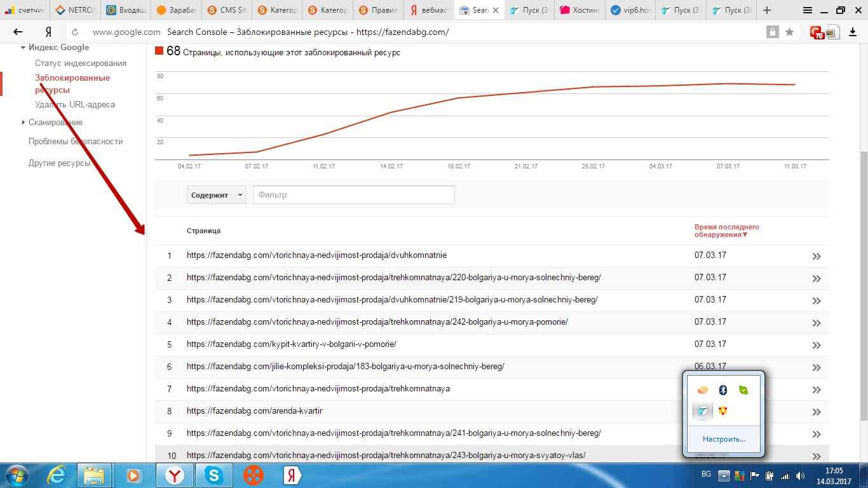Switch to the 'Хостинг' browser tab
Viewport: 868px width, 488px height.
[580, 10]
